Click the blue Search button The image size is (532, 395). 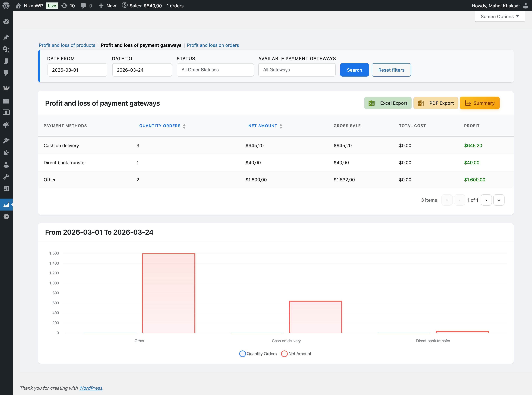(x=354, y=70)
